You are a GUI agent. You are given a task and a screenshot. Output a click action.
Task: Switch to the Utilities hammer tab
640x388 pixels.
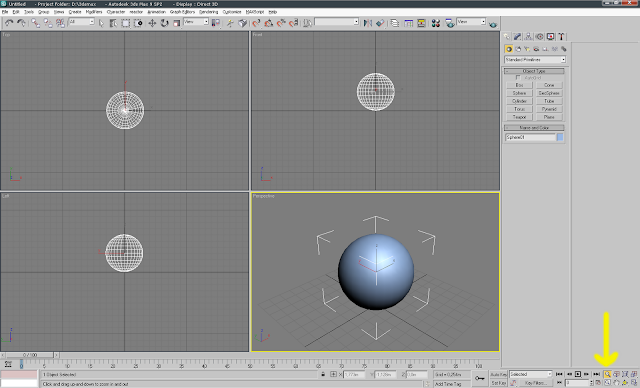click(561, 37)
